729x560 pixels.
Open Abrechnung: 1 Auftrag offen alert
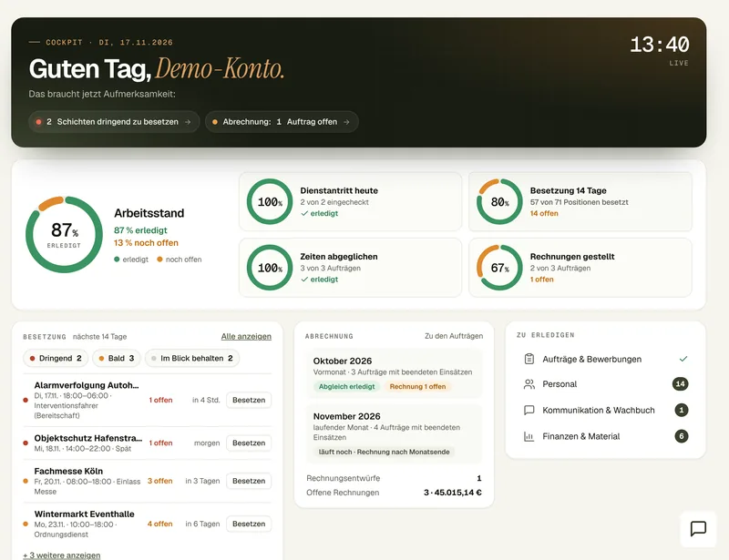(282, 122)
